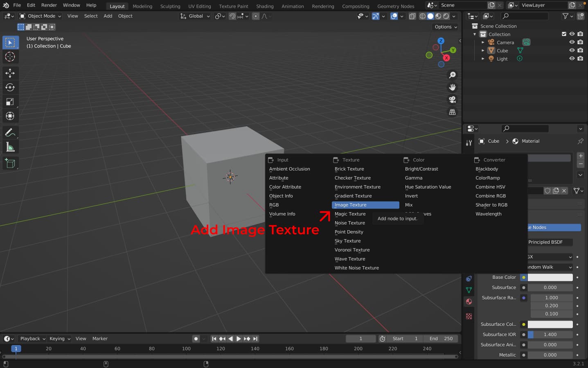This screenshot has height=368, width=588.
Task: Expand the Camera item in the outliner
Action: pos(483,43)
